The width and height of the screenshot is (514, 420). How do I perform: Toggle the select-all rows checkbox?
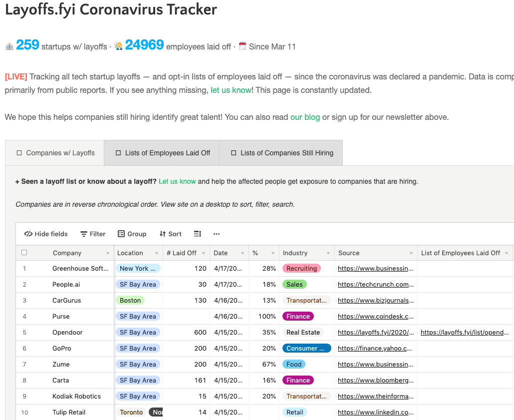(24, 253)
